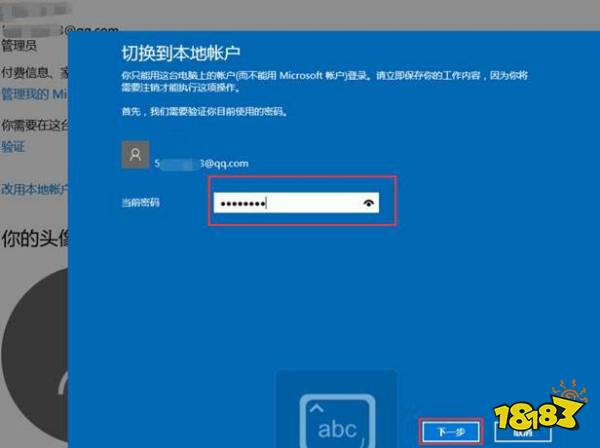The width and height of the screenshot is (600, 448).
Task: Click the 你的头像 heading in the background
Action: (x=33, y=239)
